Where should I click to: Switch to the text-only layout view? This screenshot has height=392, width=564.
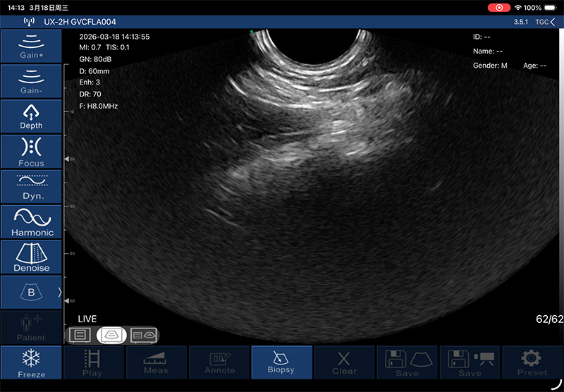[x=80, y=335]
